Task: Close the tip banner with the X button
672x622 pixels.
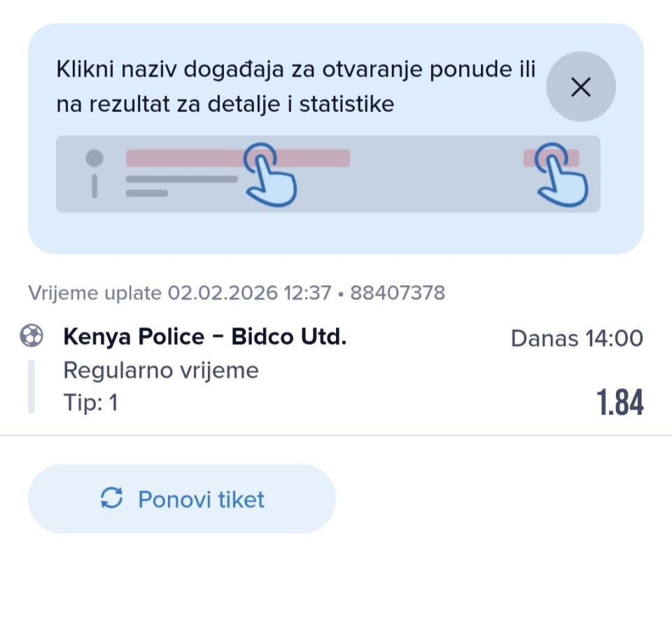Action: pyautogui.click(x=580, y=88)
